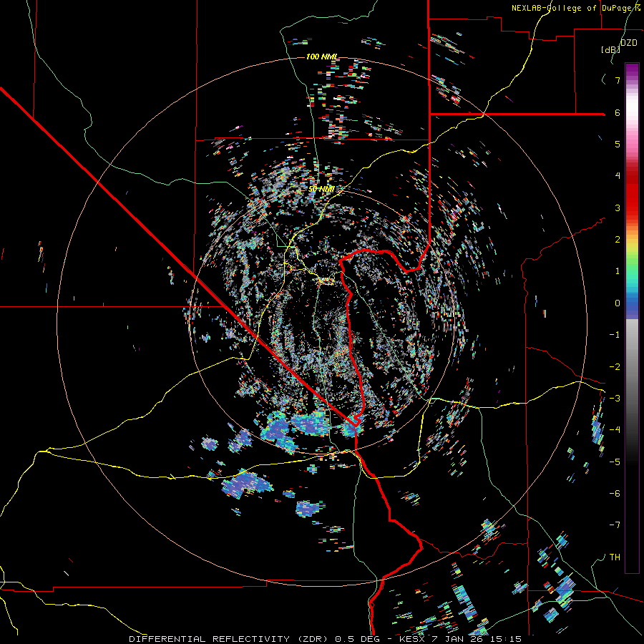Click the DIFFERENTIAL REFLECTIVITY caption text
This screenshot has width=644, height=644.
pyautogui.click(x=210, y=639)
